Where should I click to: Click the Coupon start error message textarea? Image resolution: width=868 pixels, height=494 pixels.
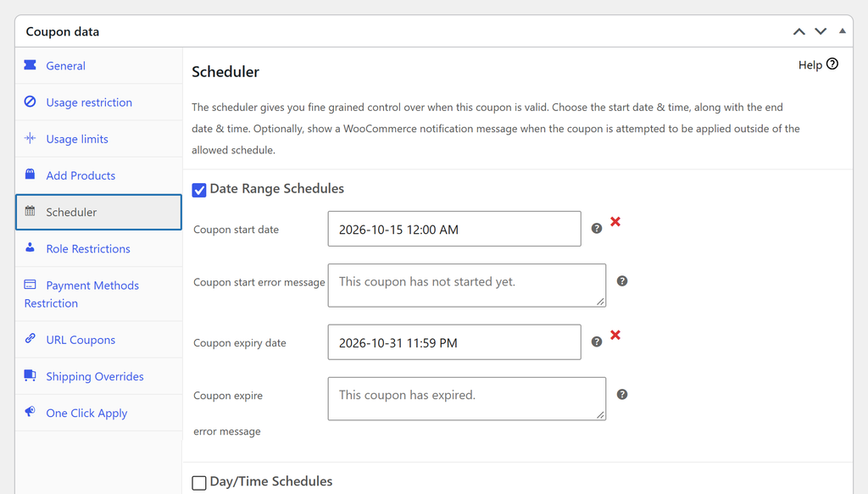point(467,286)
